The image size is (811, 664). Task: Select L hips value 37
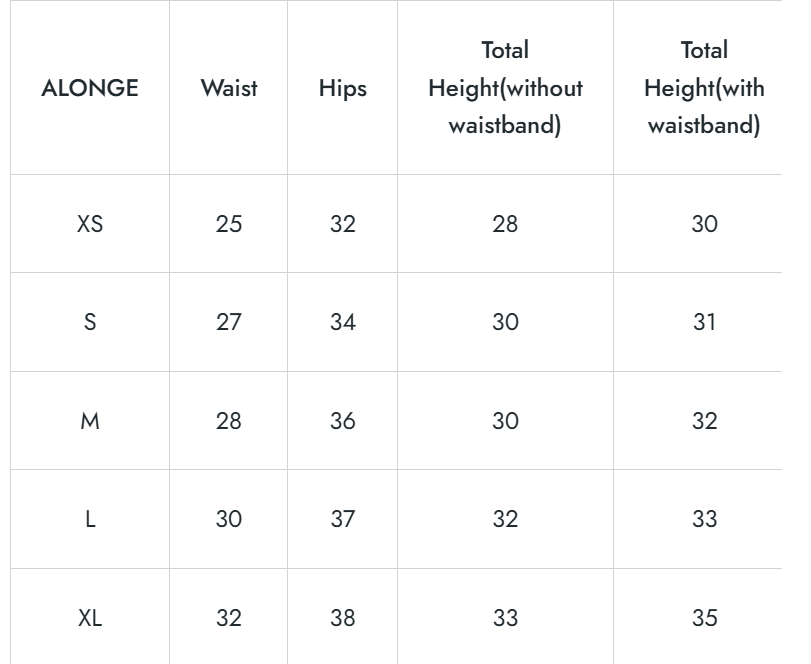click(x=343, y=519)
